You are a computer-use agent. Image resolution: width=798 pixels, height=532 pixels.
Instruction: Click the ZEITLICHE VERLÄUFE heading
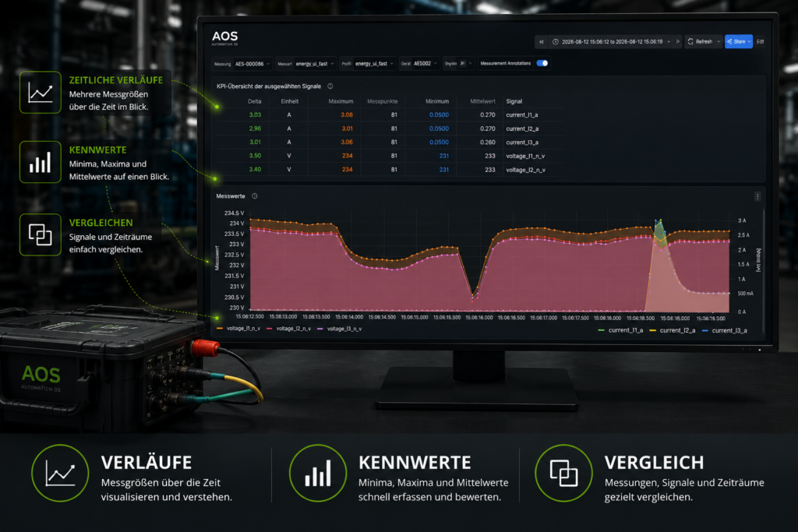[116, 80]
